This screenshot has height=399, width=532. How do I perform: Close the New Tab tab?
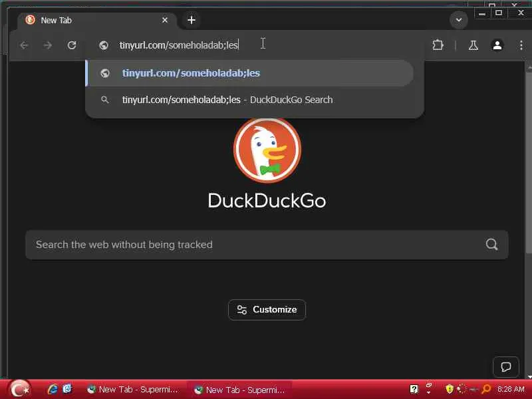pyautogui.click(x=165, y=20)
